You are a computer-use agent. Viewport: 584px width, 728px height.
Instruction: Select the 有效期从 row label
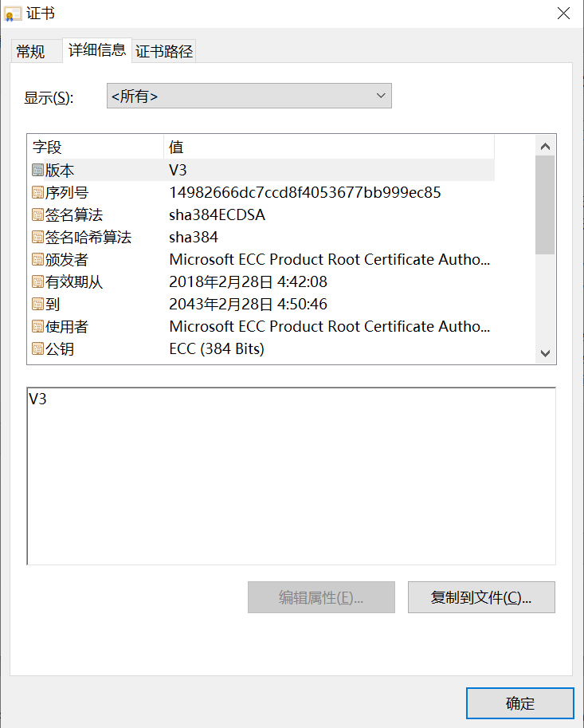[74, 281]
